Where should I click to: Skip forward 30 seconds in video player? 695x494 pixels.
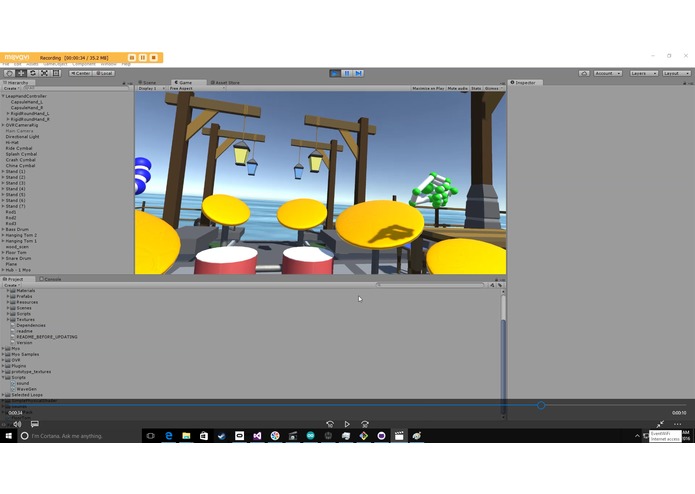click(364, 424)
